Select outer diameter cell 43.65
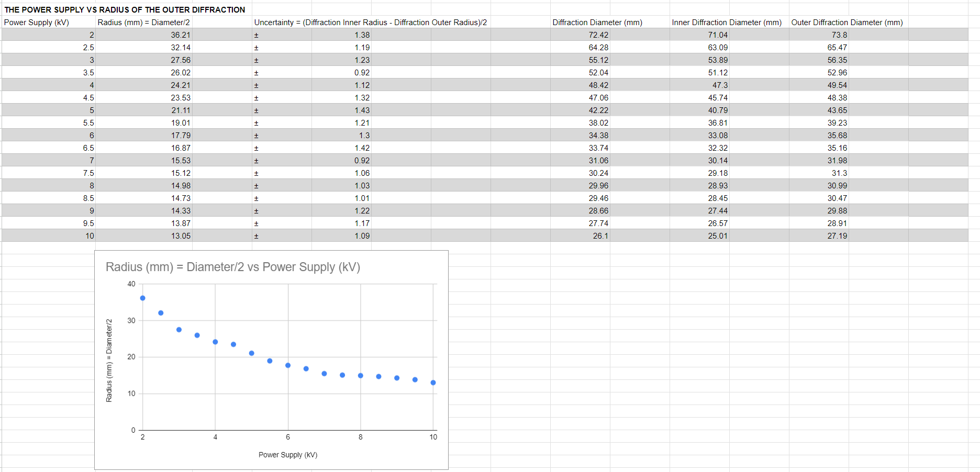Image resolution: width=980 pixels, height=472 pixels. [837, 110]
